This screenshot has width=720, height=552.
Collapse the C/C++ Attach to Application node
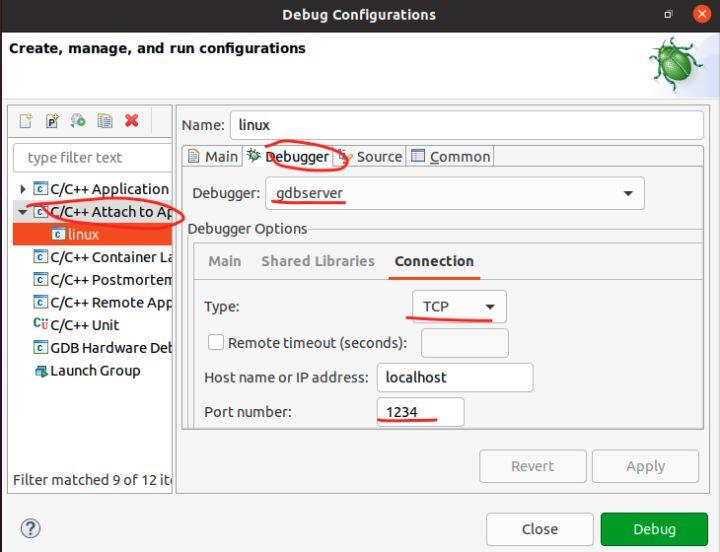point(23,212)
